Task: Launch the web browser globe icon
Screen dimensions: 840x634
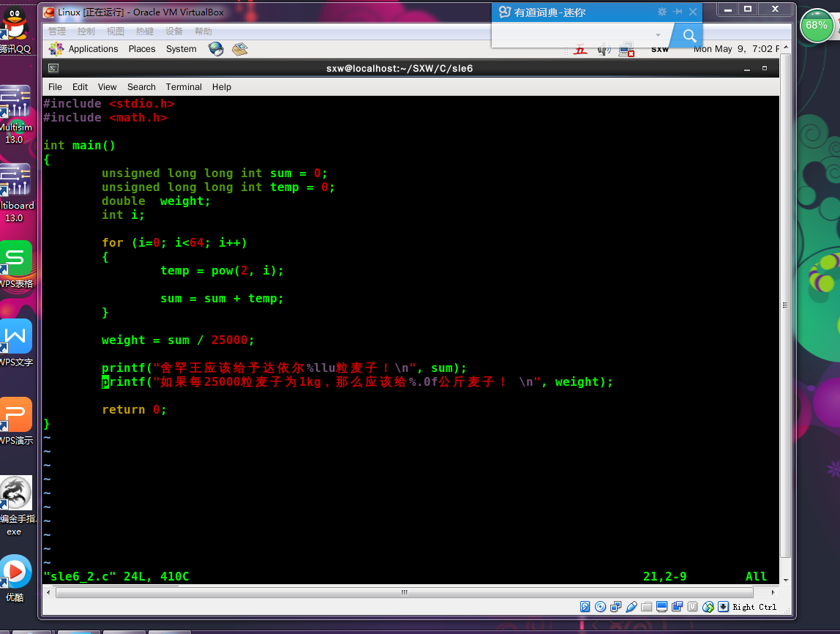Action: [x=216, y=49]
